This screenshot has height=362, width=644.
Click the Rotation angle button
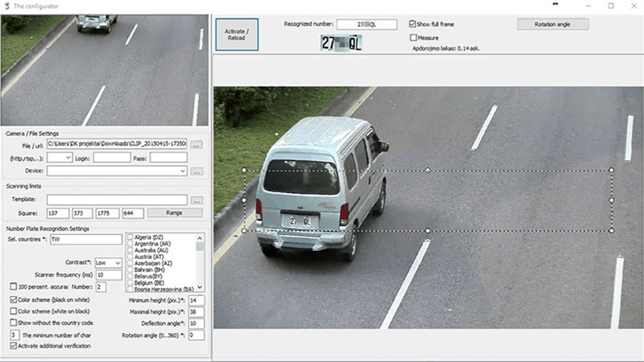click(x=552, y=24)
